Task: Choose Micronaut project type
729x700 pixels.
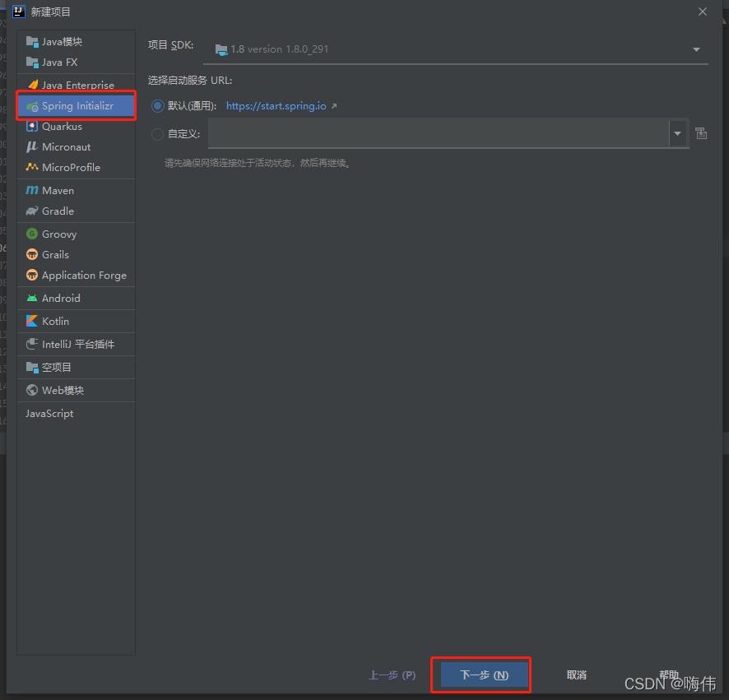Action: click(76, 147)
